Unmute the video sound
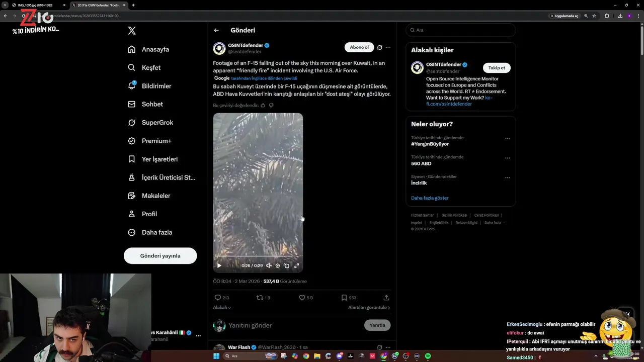 point(269,265)
